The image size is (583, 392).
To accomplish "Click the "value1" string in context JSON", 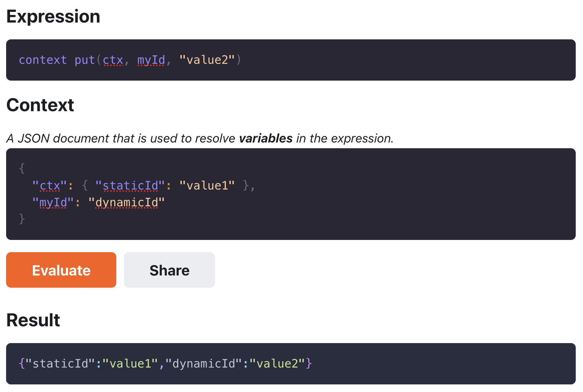I will point(207,186).
